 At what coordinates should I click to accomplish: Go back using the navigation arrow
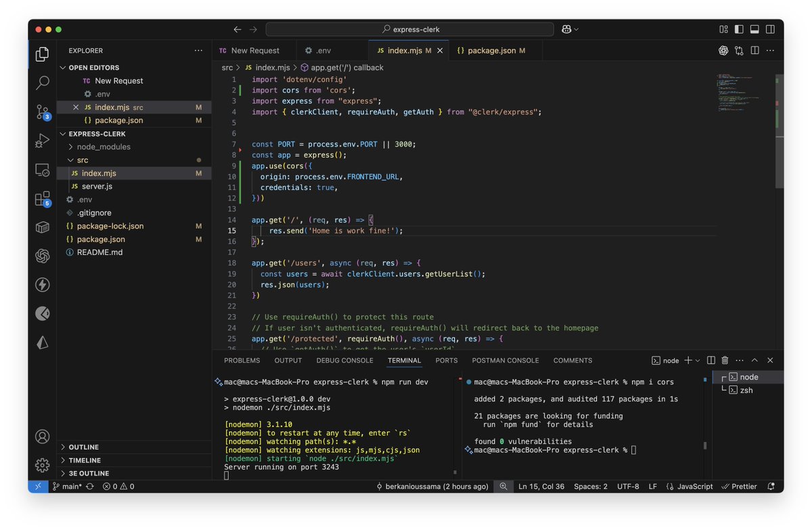pos(238,29)
